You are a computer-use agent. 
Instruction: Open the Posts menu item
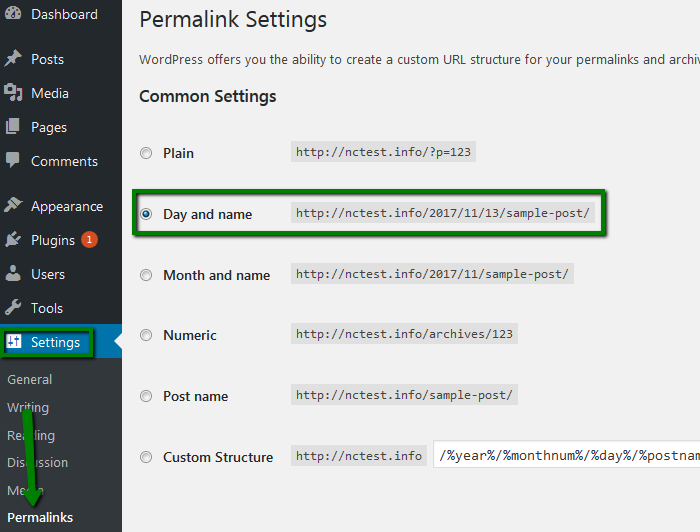tap(47, 59)
